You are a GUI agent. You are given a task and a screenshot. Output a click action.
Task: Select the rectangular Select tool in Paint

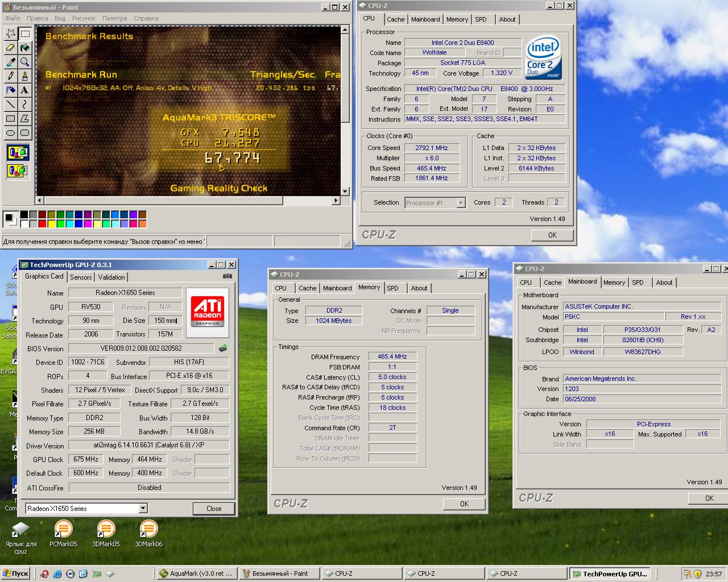point(25,34)
